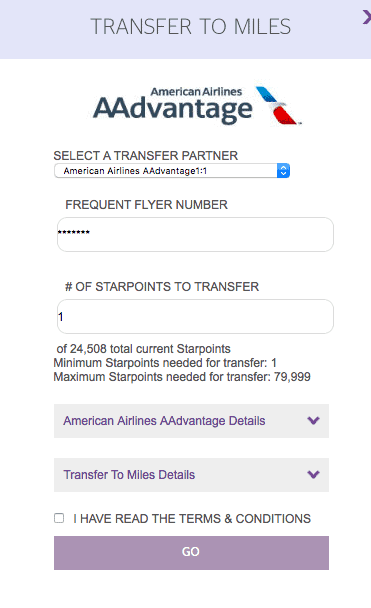Focus the Frequent Flyer Number field
This screenshot has width=371, height=608.
pyautogui.click(x=195, y=234)
